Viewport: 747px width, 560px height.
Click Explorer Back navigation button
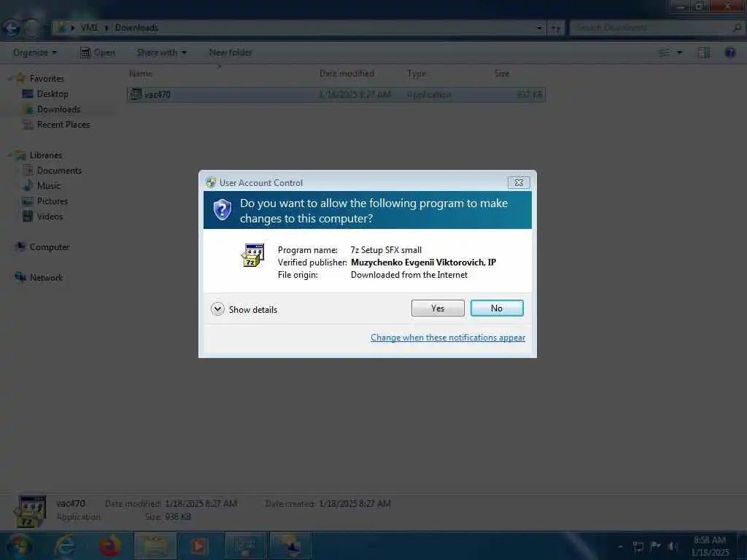(x=12, y=28)
